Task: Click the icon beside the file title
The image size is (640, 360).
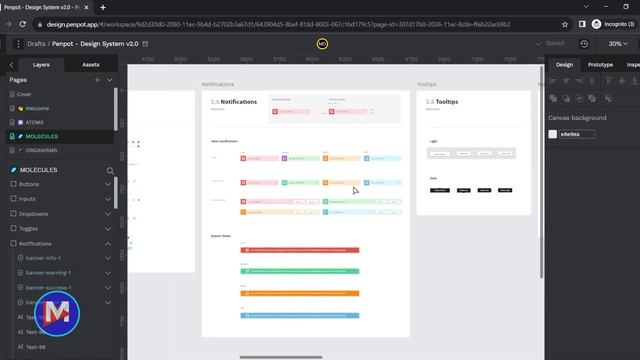Action: [145, 44]
